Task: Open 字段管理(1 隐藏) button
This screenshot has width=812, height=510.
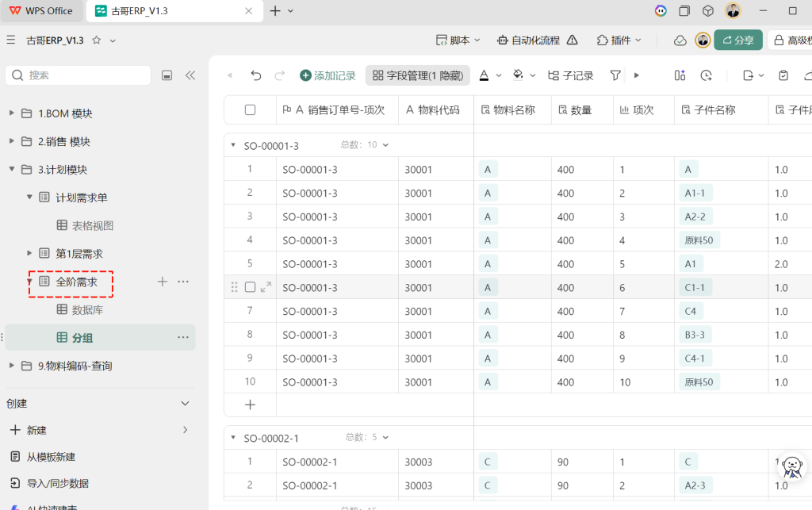Action: [x=418, y=75]
